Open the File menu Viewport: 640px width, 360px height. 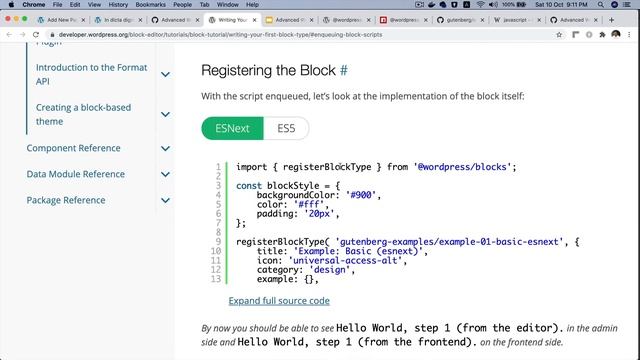[x=58, y=4]
